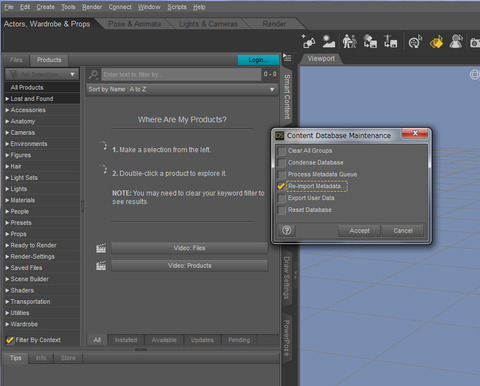Open the Scripts menu

[x=177, y=7]
